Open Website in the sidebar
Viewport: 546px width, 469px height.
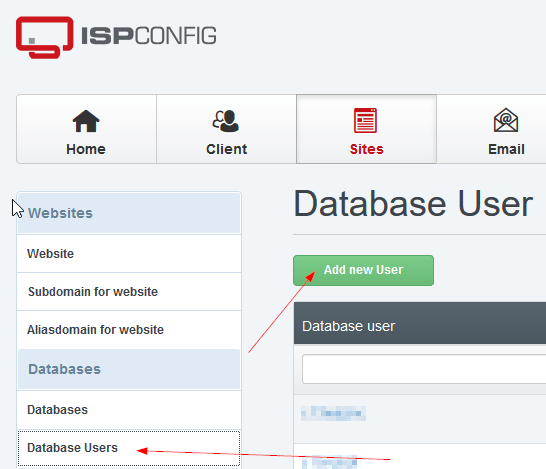pos(129,254)
